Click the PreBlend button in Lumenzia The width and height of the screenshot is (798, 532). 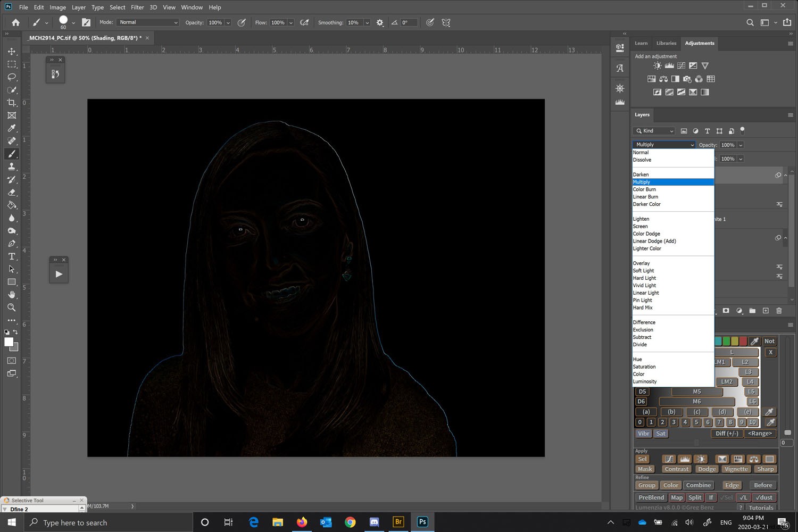[651, 497]
